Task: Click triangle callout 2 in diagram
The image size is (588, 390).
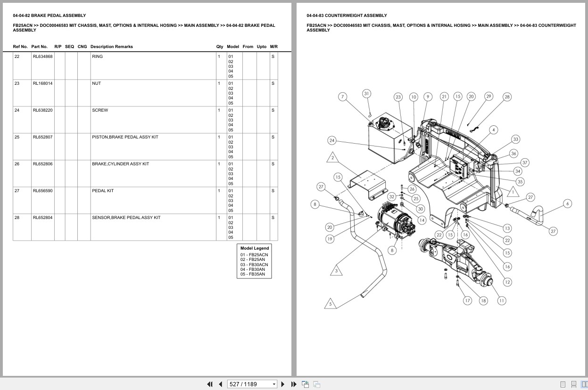Action: coord(332,157)
